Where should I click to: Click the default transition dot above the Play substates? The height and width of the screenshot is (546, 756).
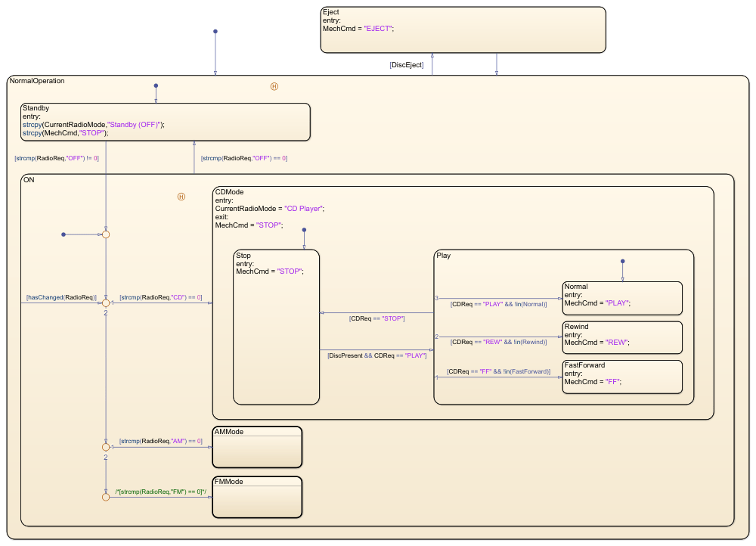[621, 260]
